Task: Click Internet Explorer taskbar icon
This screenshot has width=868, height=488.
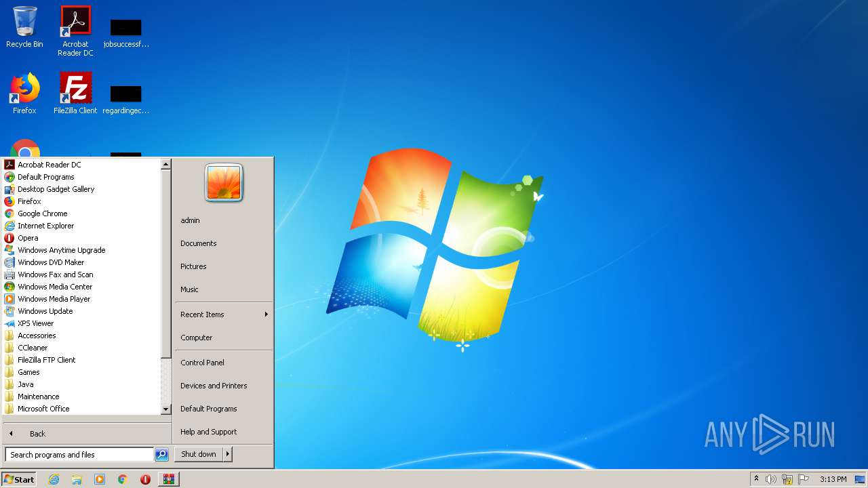Action: [54, 479]
